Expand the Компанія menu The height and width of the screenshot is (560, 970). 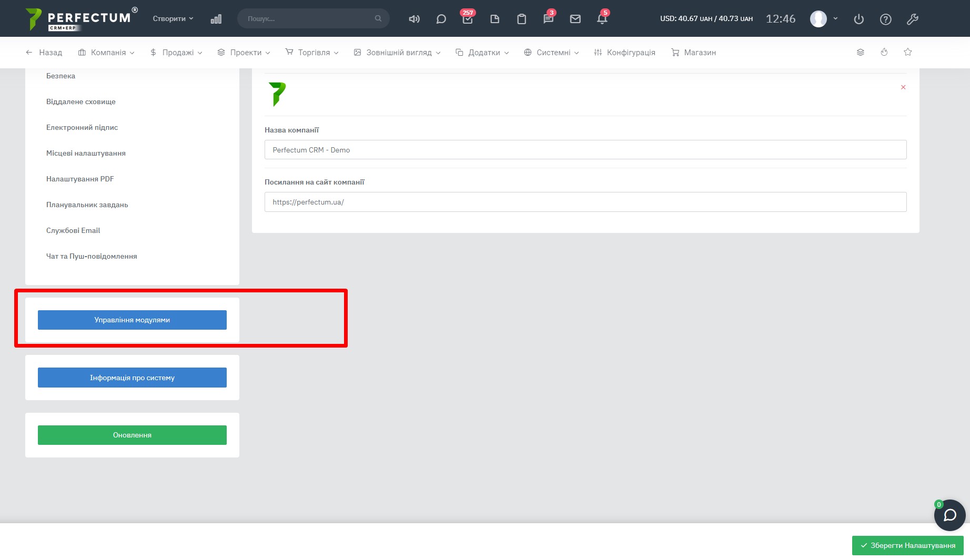coord(107,53)
